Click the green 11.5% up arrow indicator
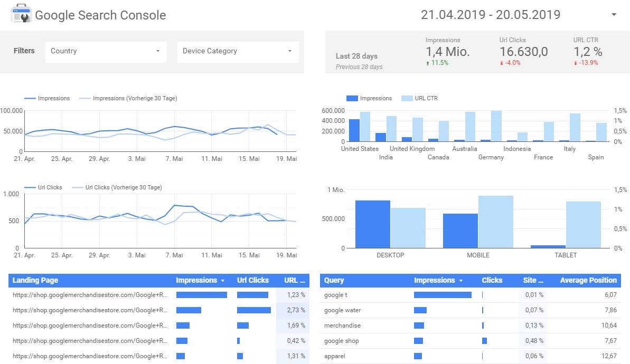 click(437, 63)
